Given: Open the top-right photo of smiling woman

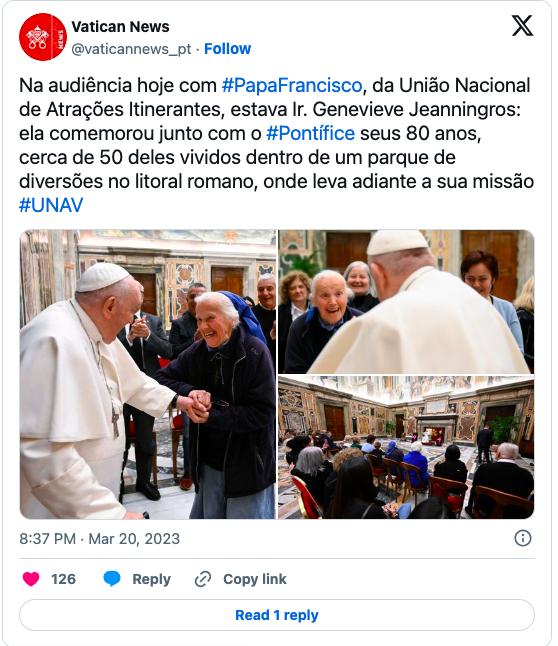Looking at the screenshot, I should 406,302.
